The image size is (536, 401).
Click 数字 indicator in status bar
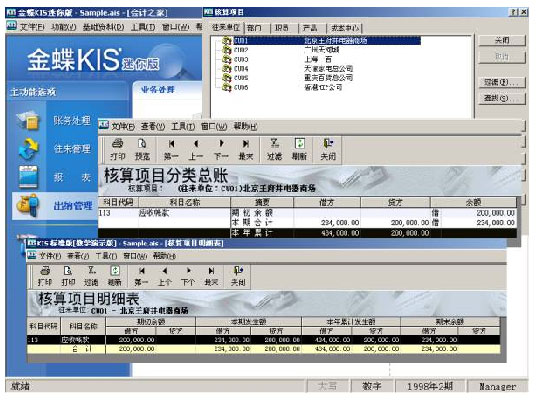click(x=372, y=386)
